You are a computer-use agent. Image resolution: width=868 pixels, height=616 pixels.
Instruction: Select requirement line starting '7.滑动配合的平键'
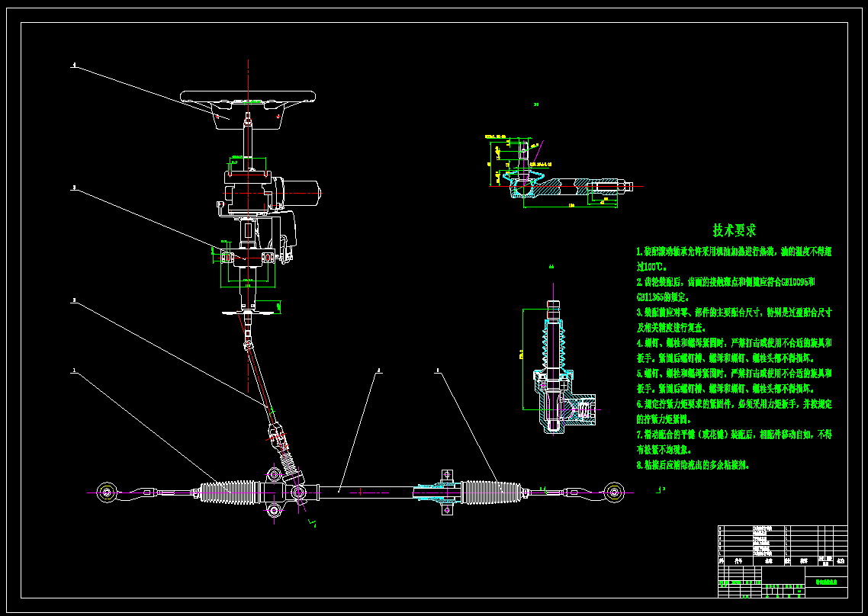click(734, 435)
